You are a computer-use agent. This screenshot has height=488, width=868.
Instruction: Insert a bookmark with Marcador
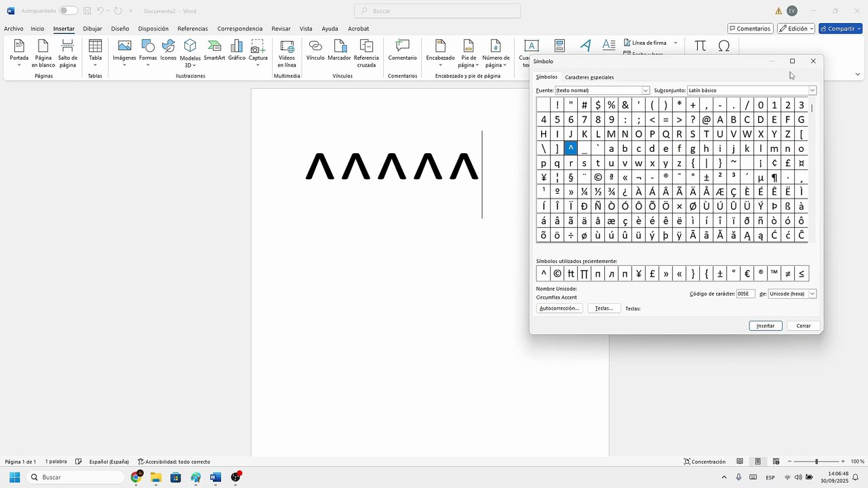tap(339, 51)
